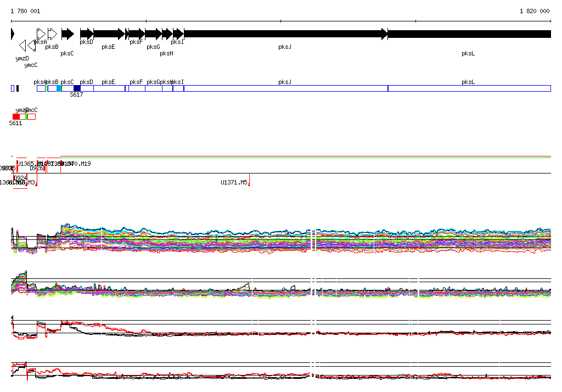562x392 pixels.
Task: Select the pksG gene arrow
Action: [x=154, y=34]
